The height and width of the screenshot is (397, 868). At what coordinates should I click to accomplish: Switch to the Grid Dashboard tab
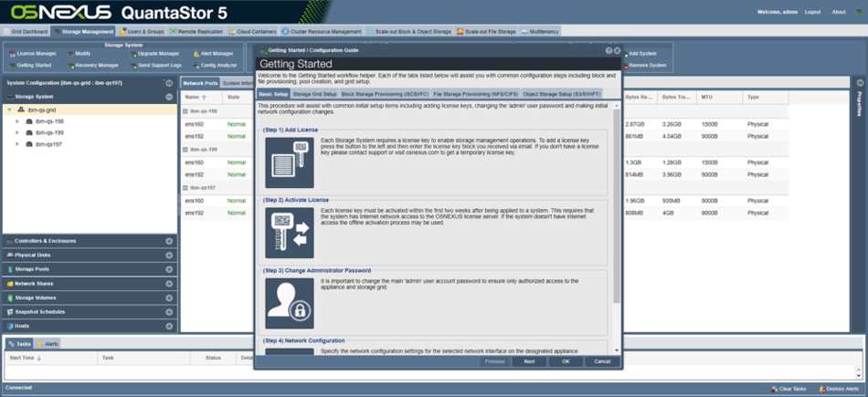coord(26,32)
